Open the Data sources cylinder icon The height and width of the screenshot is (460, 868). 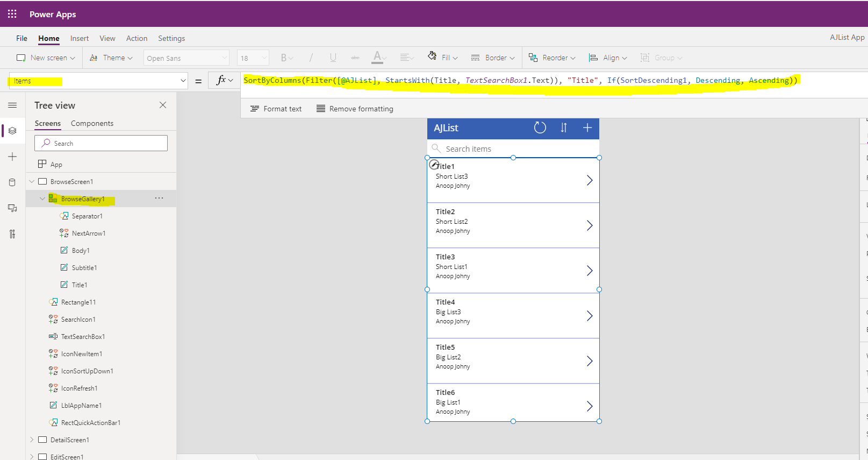pos(12,182)
